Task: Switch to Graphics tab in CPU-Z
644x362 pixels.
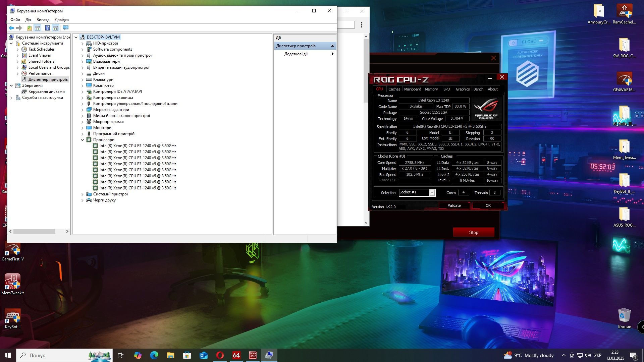Action: (463, 89)
